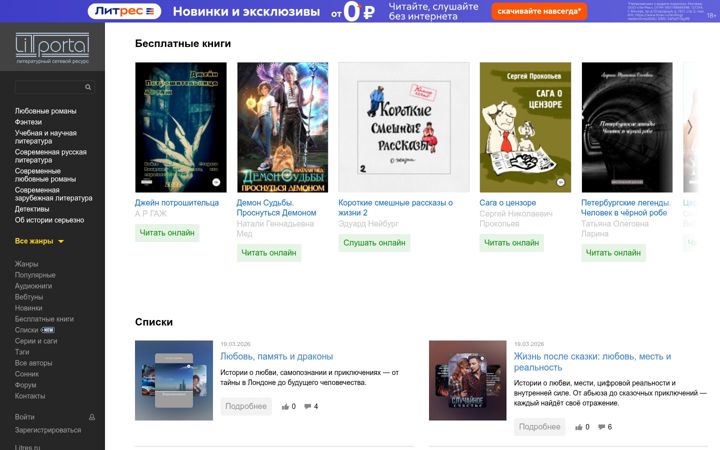
Task: Click Подробнее for Любовь, память и драконы
Action: tap(246, 406)
